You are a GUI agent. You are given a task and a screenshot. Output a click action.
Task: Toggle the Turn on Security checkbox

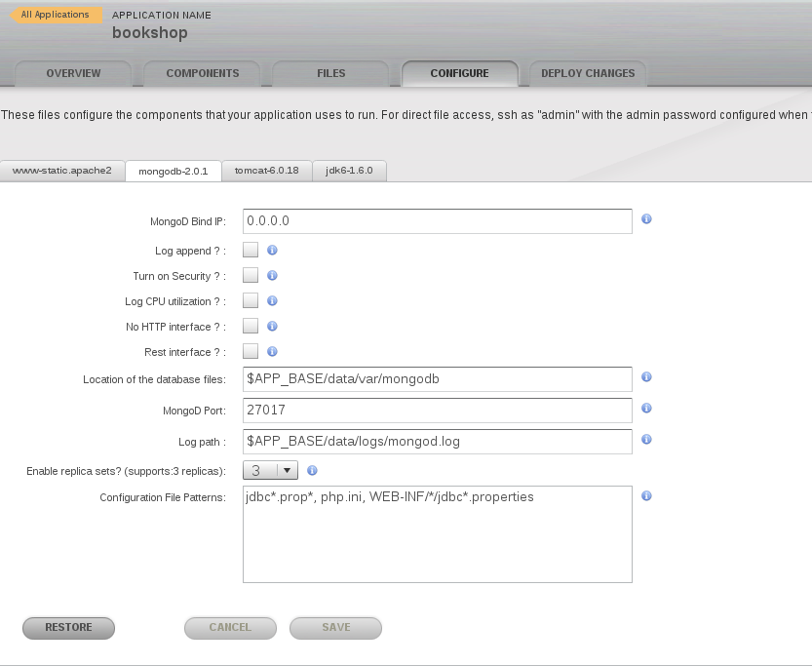coord(251,276)
